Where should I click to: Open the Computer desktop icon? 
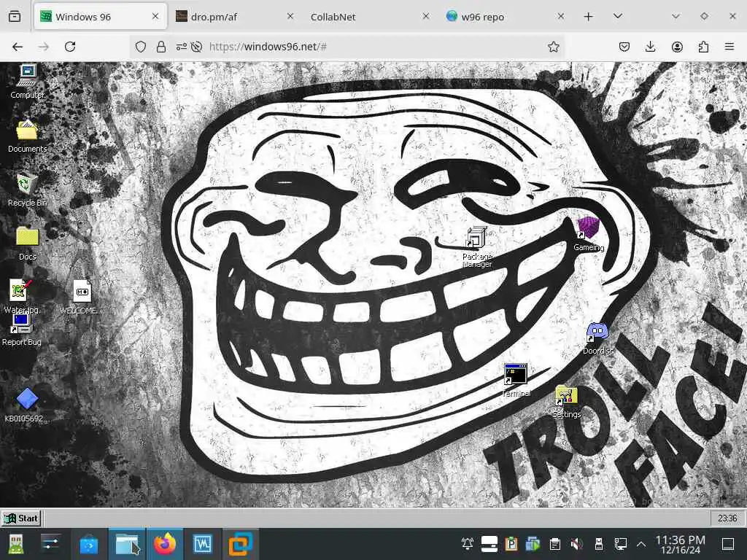click(27, 81)
